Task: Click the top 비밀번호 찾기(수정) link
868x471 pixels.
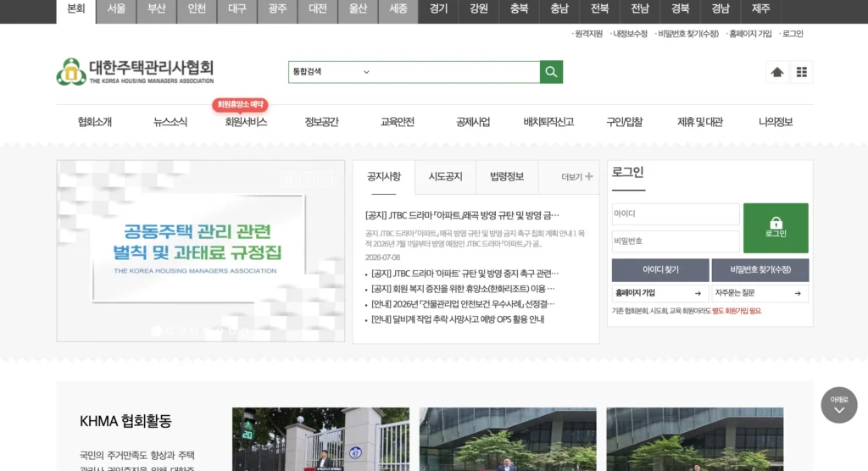Action: coord(687,34)
